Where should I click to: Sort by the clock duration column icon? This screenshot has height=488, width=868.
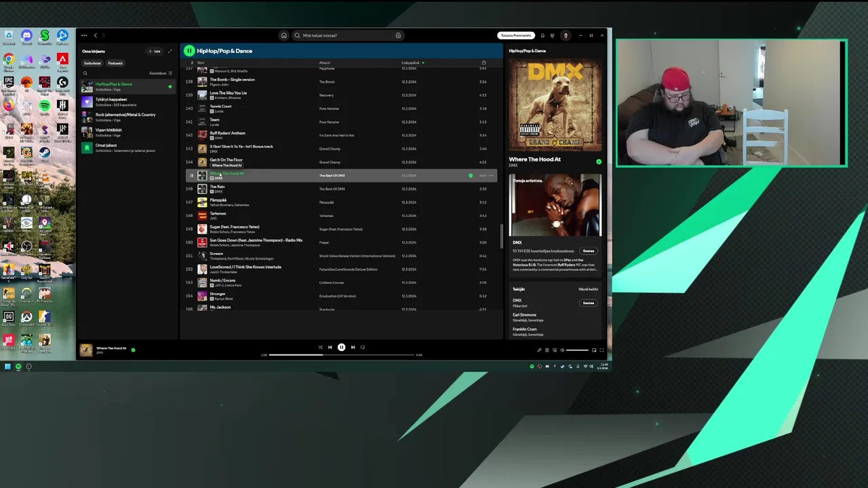484,63
